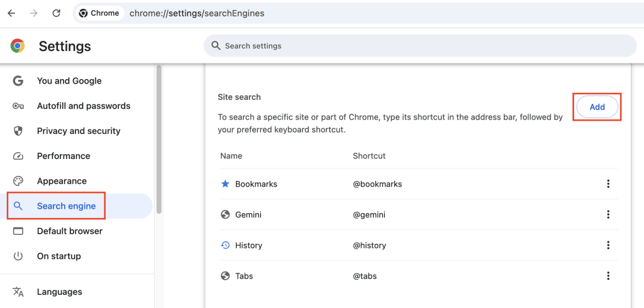The height and width of the screenshot is (308, 644).
Task: Open more actions for History row
Action: coord(608,245)
